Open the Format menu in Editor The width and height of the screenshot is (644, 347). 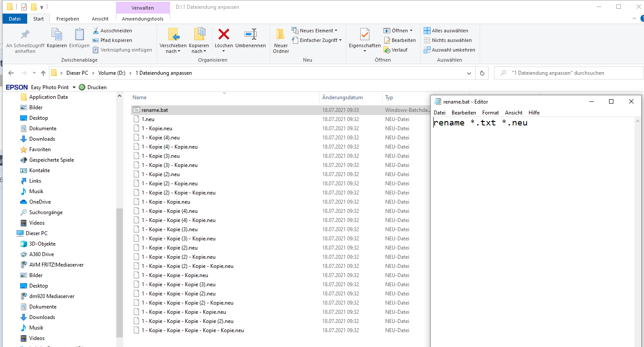tap(490, 113)
